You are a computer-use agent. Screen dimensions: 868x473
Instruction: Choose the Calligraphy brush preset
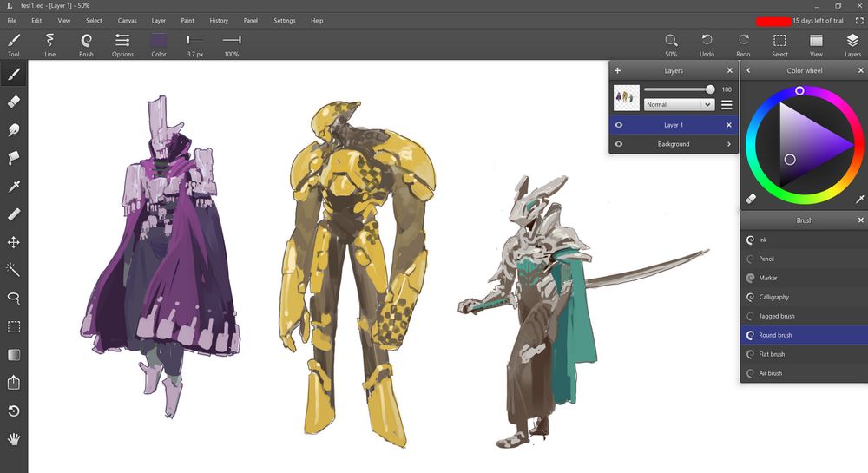(773, 297)
